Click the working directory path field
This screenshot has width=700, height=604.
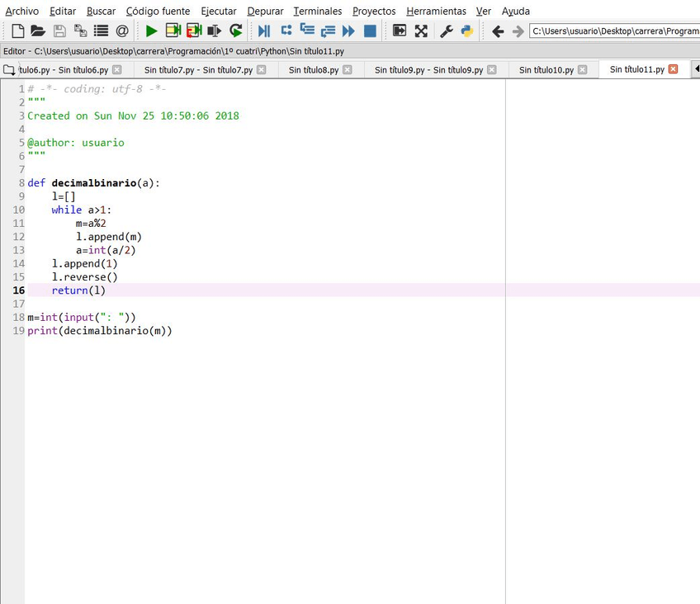(614, 31)
